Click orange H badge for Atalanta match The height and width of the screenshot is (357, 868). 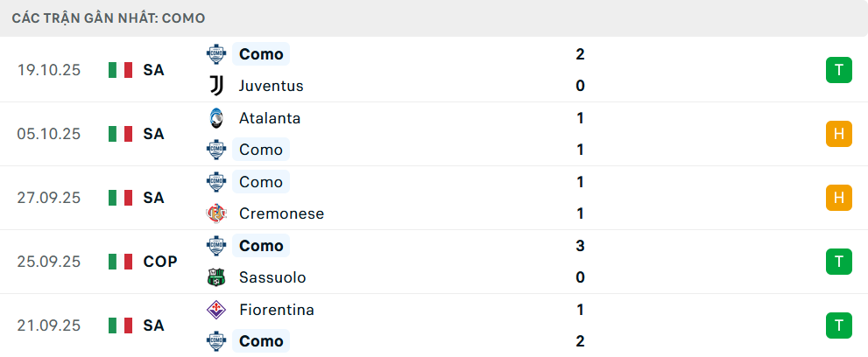point(838,134)
